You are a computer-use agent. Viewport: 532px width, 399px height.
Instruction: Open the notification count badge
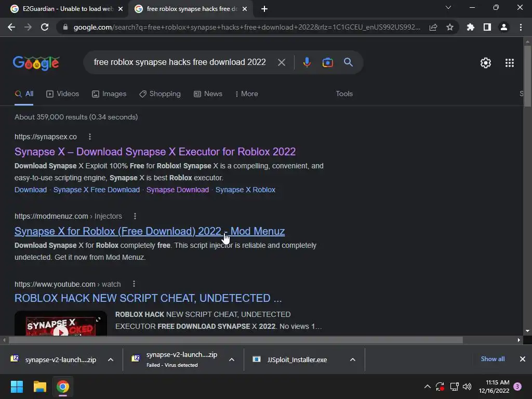click(517, 387)
